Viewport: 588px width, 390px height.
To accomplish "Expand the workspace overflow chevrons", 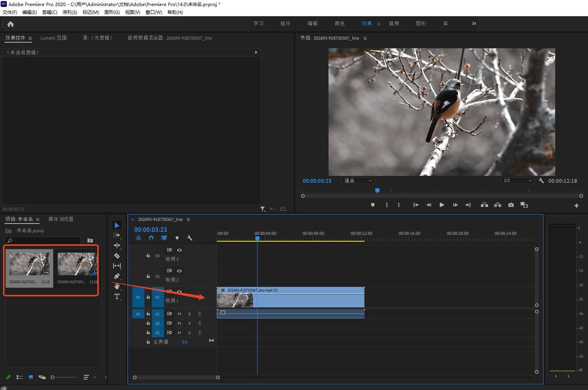I will [x=474, y=24].
